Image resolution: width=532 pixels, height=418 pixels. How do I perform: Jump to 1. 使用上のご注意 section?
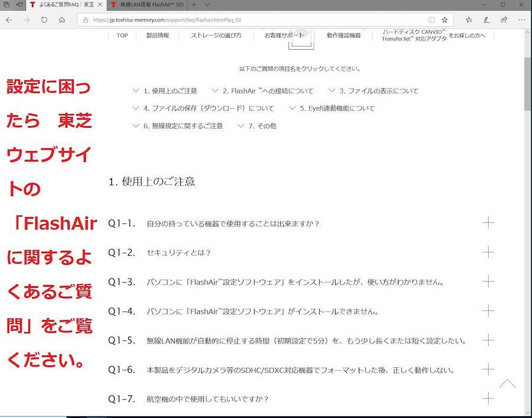click(165, 91)
